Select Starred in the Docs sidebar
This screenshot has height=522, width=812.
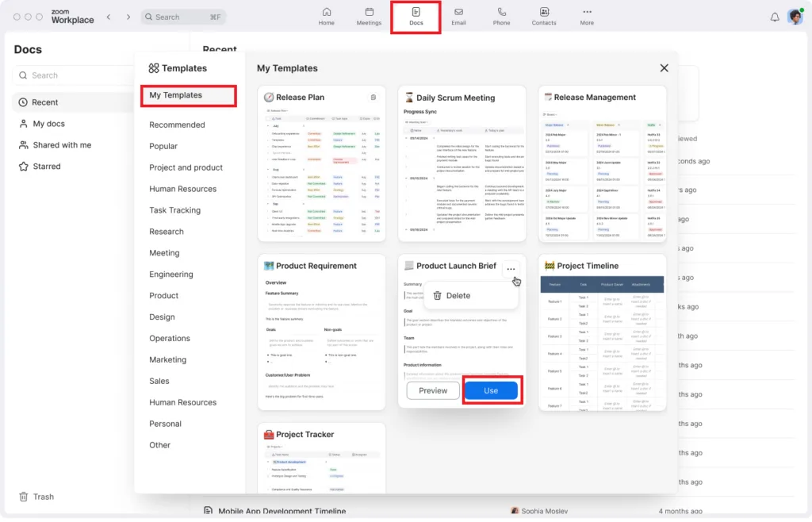[x=48, y=166]
